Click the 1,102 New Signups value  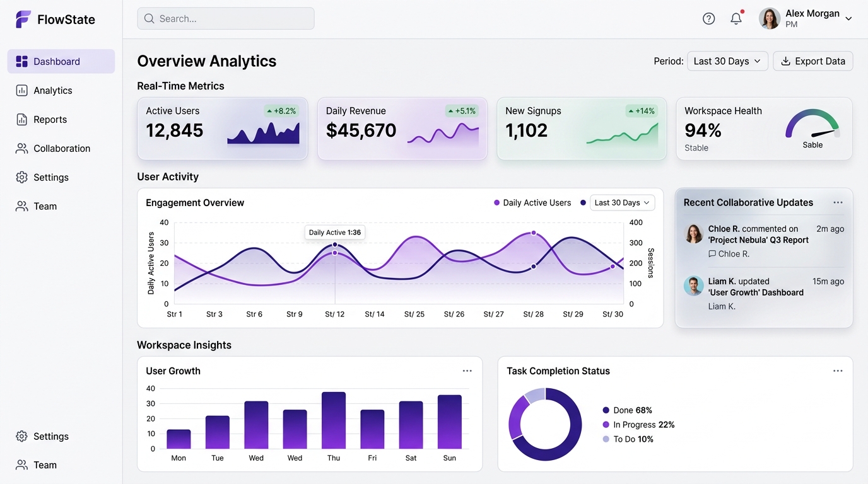tap(527, 130)
